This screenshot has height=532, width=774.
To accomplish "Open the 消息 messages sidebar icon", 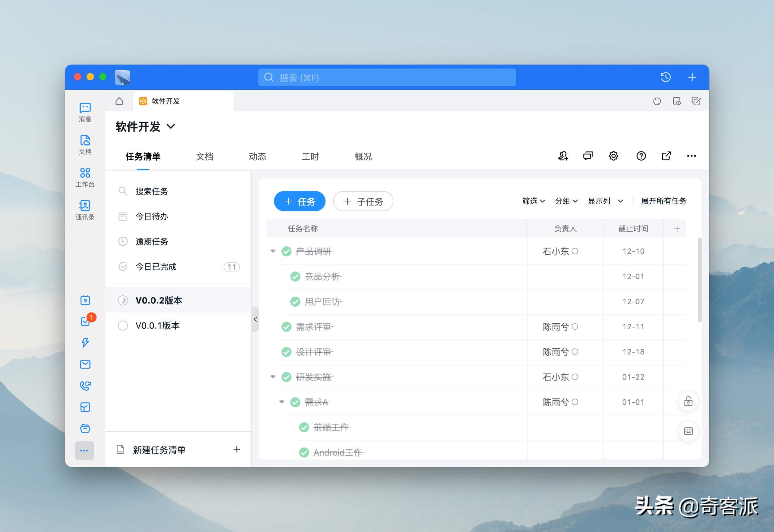I will tap(85, 112).
